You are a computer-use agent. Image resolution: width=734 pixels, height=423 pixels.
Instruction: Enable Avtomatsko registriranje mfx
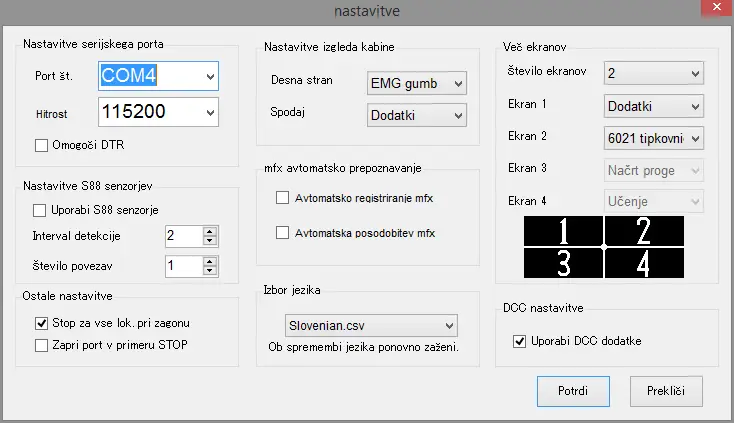(x=282, y=198)
